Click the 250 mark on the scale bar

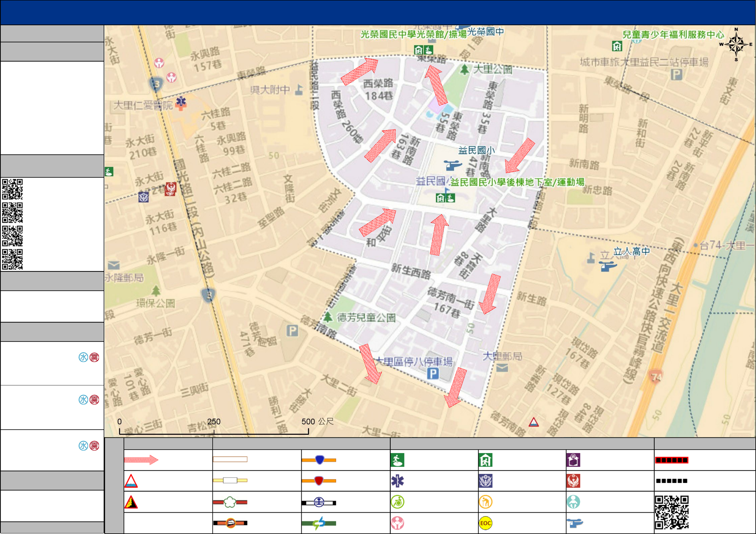click(214, 421)
